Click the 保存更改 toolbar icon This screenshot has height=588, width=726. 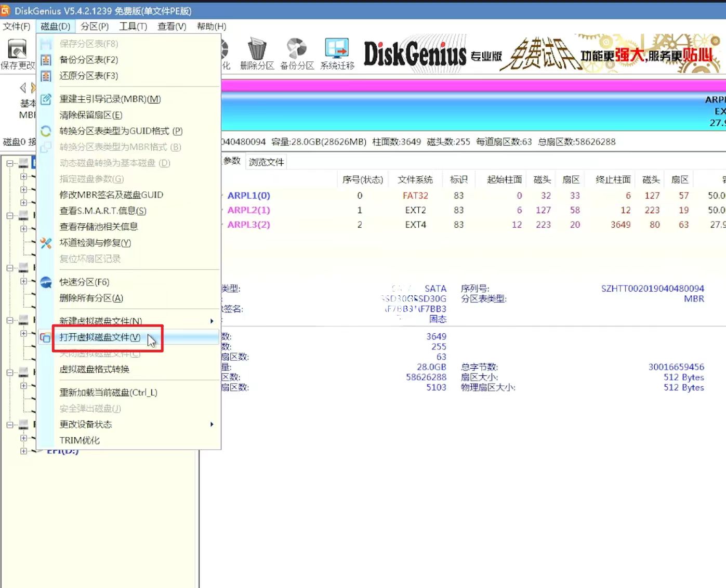click(x=17, y=50)
